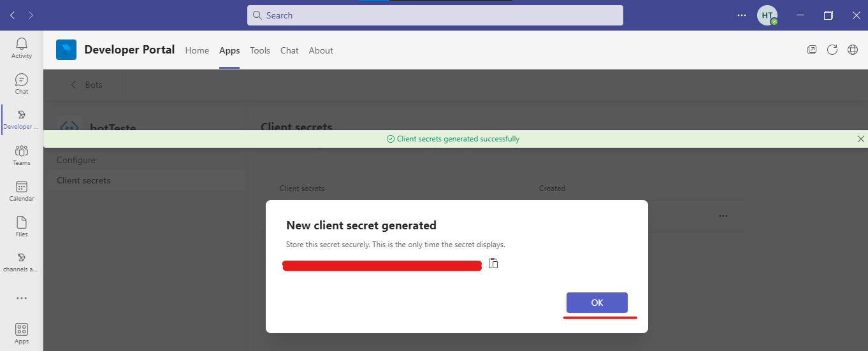Image resolution: width=868 pixels, height=351 pixels.
Task: Open Settings and more menu in title bar
Action: tap(741, 15)
